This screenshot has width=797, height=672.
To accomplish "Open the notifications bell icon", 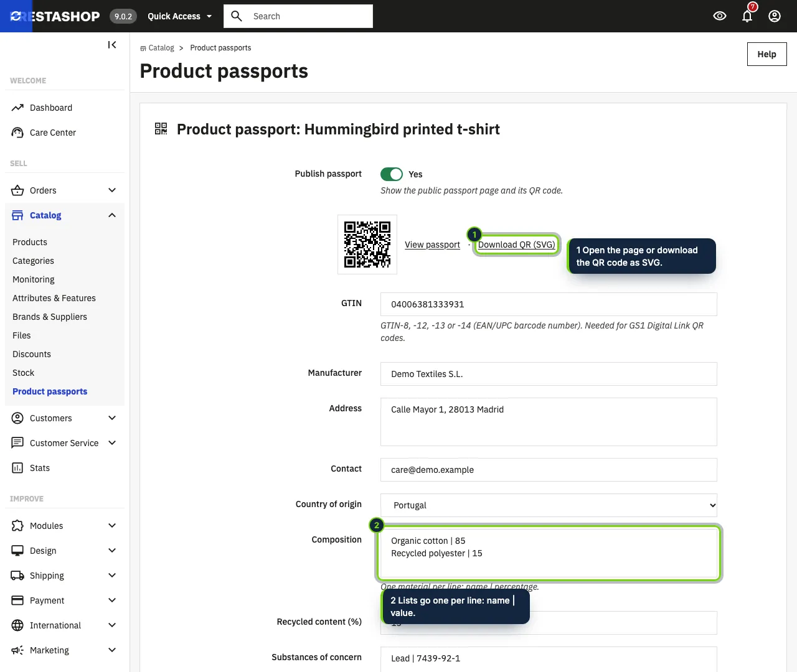I will tap(747, 16).
